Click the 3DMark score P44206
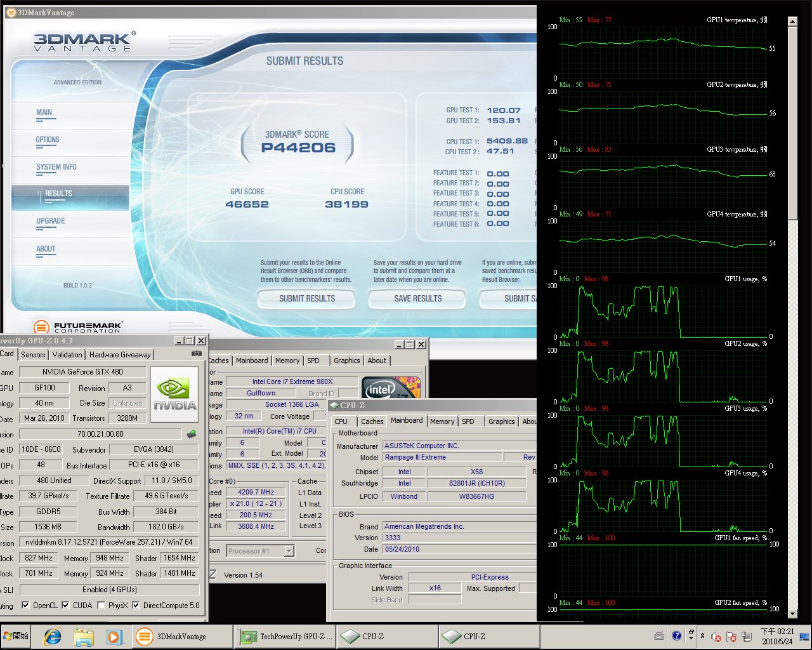The image size is (812, 650). point(298,148)
